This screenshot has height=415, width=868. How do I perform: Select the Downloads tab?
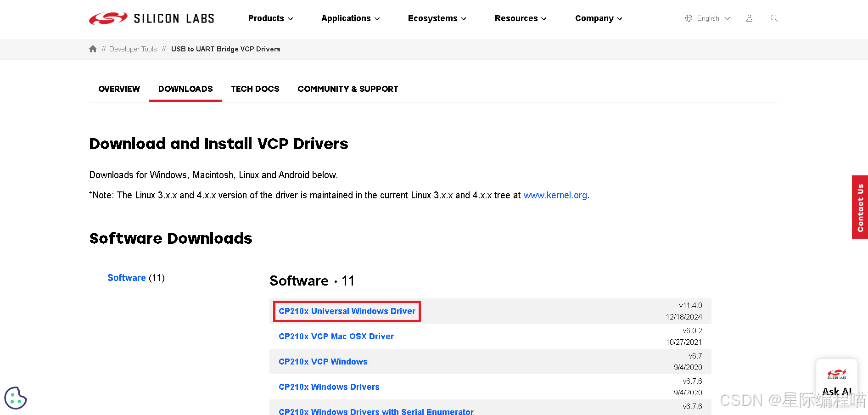tap(185, 89)
